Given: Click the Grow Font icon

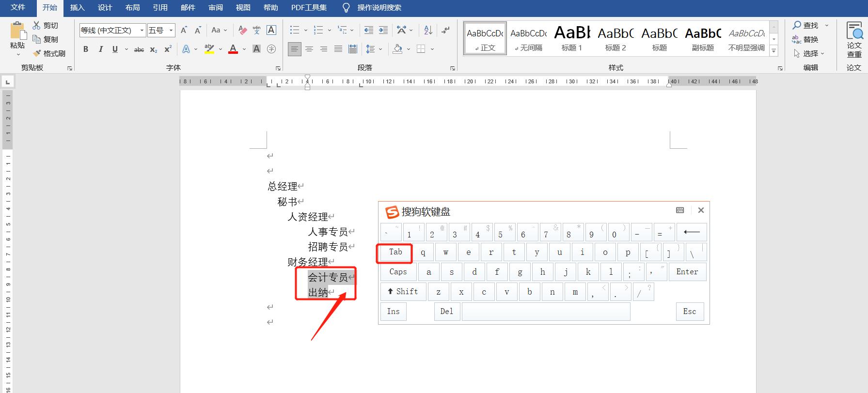Looking at the screenshot, I should point(184,30).
